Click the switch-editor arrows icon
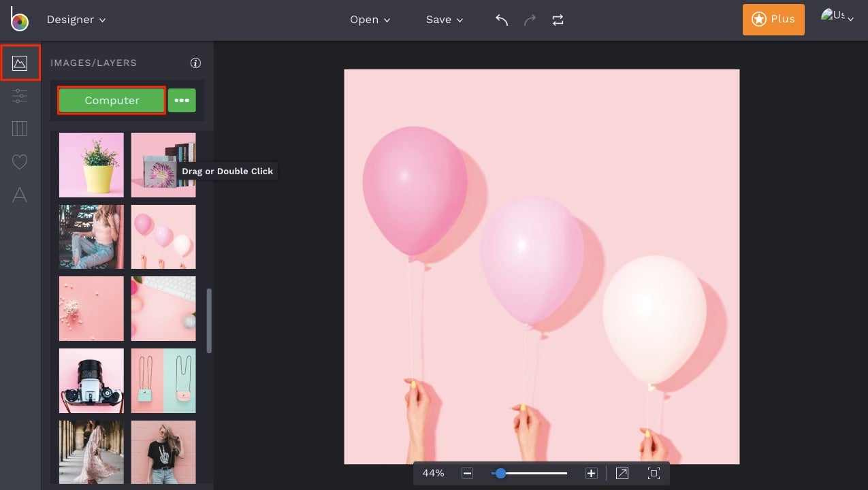The width and height of the screenshot is (868, 490). coord(558,20)
